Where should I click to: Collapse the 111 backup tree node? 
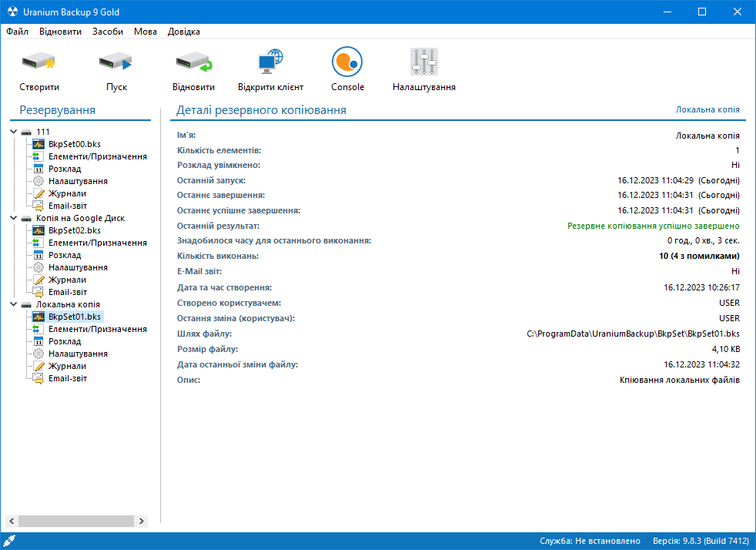point(14,132)
